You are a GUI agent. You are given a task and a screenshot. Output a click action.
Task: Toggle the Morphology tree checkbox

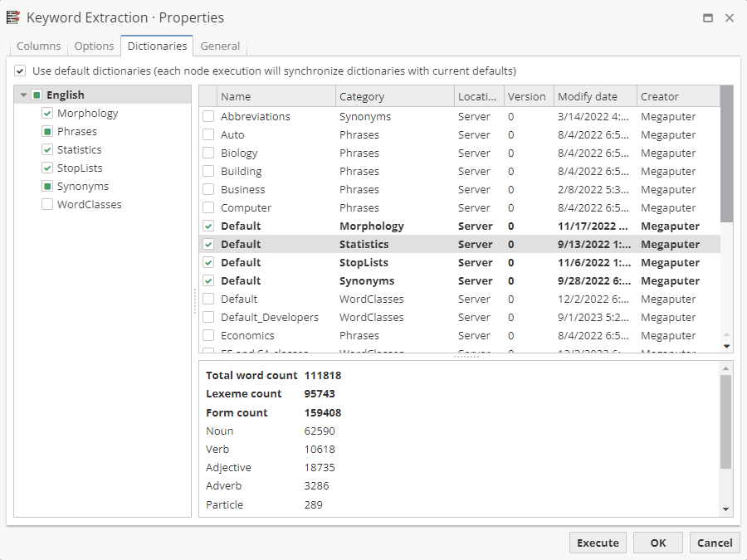(x=47, y=114)
